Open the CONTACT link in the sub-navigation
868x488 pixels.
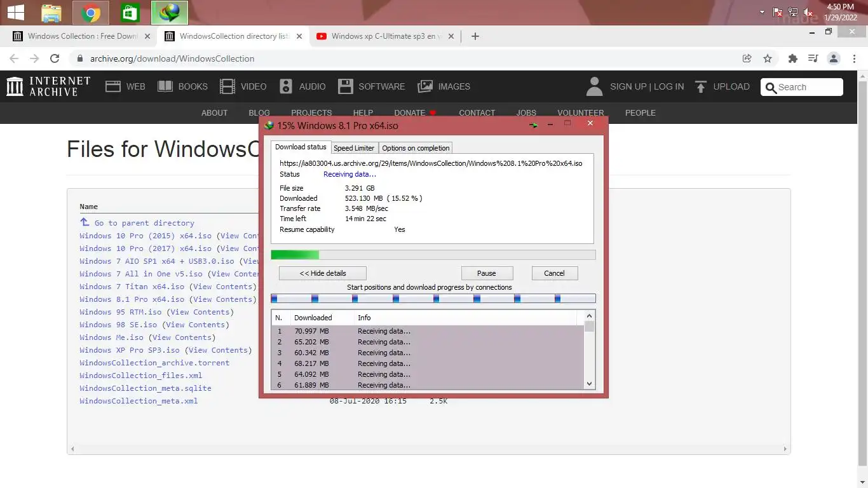477,112
